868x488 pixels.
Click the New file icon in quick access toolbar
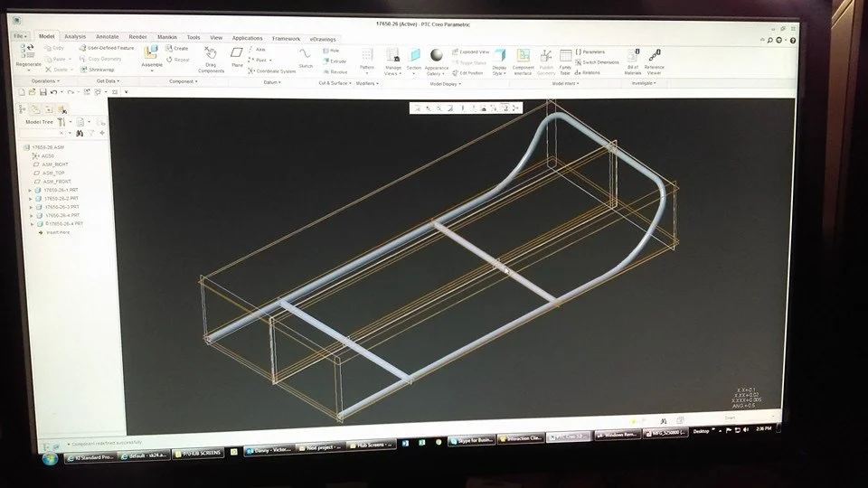click(x=22, y=92)
